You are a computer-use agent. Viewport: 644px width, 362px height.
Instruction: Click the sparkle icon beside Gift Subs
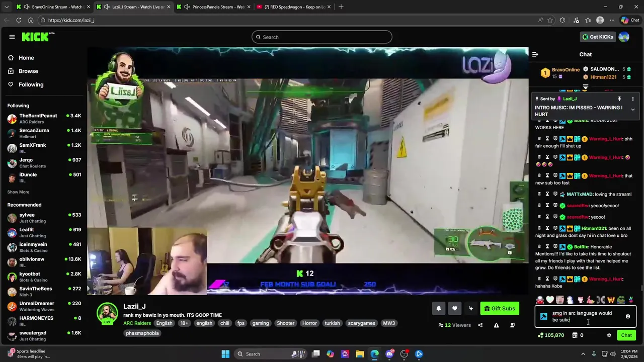pyautogui.click(x=470, y=309)
